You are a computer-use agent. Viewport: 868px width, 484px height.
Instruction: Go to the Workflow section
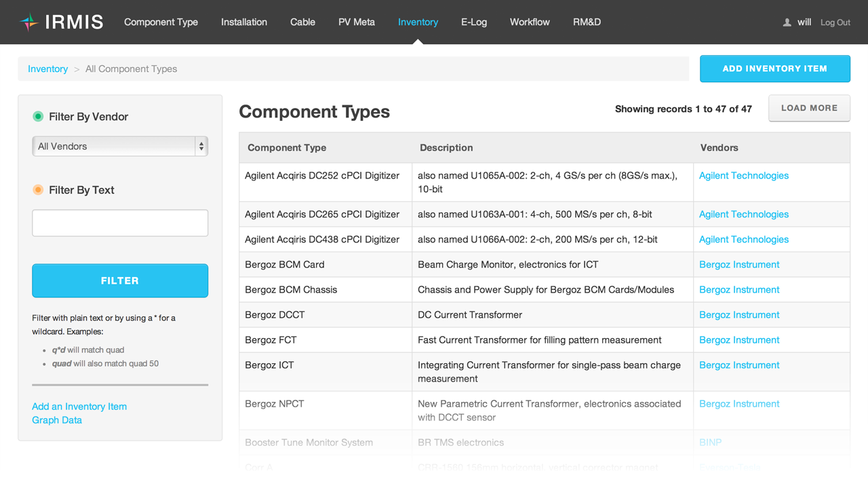click(x=530, y=22)
